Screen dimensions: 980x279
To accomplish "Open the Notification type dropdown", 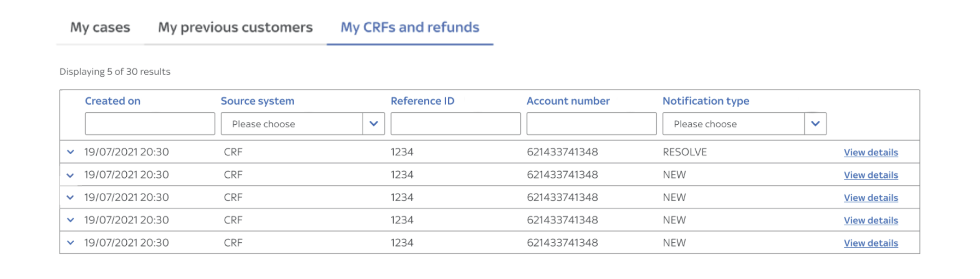I will (x=744, y=124).
